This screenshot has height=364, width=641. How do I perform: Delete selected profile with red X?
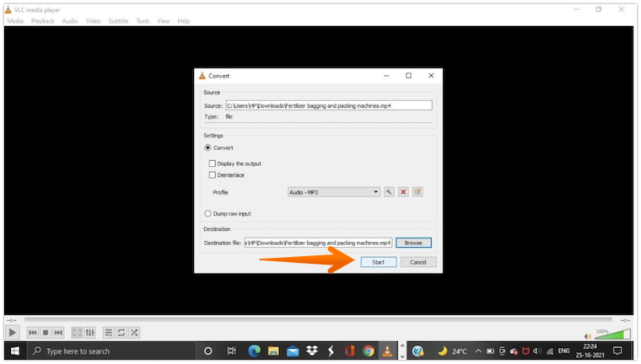[403, 192]
